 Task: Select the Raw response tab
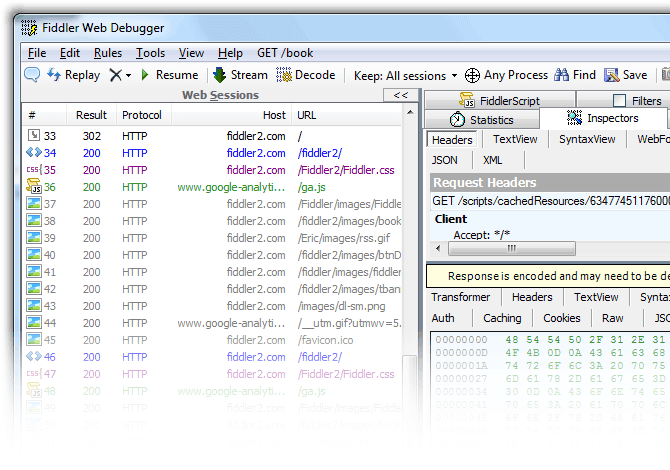[x=613, y=318]
